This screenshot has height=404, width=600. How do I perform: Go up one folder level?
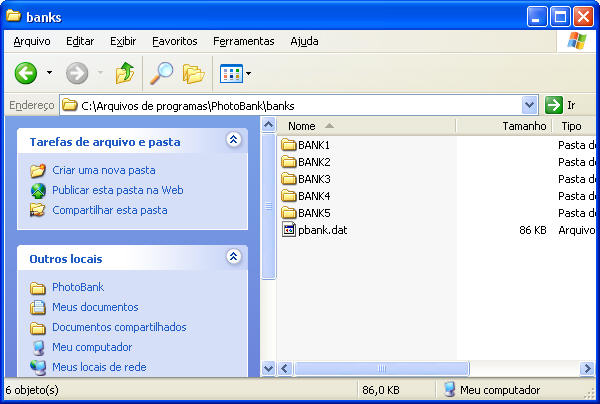click(125, 73)
